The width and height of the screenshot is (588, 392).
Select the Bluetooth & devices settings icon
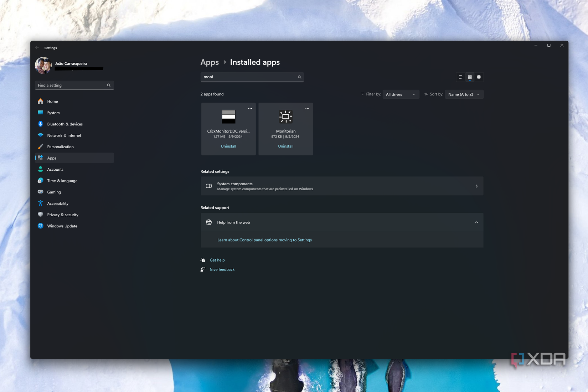40,124
